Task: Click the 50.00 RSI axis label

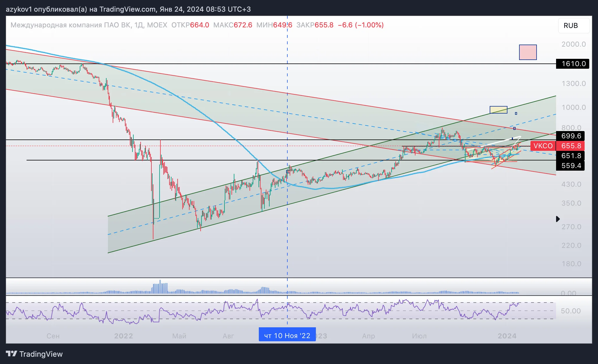Action: tap(571, 311)
